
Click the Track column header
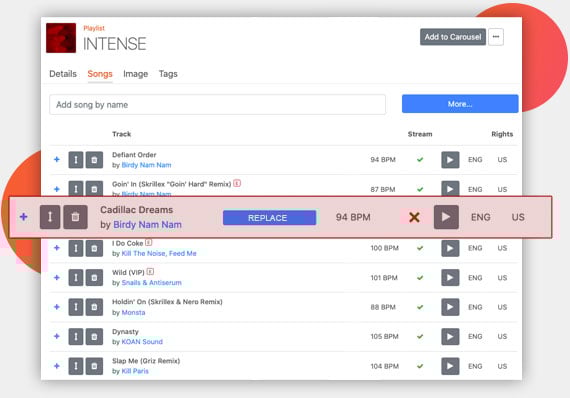tap(121, 134)
